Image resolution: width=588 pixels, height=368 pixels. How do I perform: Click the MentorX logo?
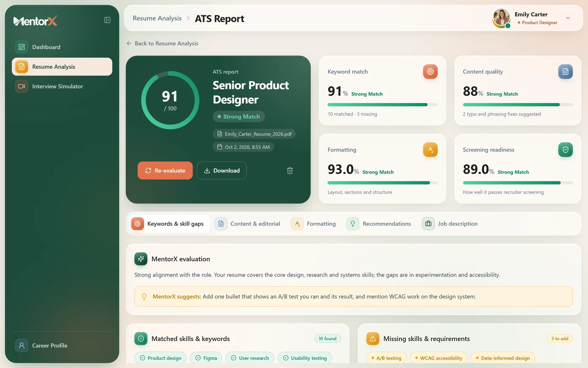point(35,21)
